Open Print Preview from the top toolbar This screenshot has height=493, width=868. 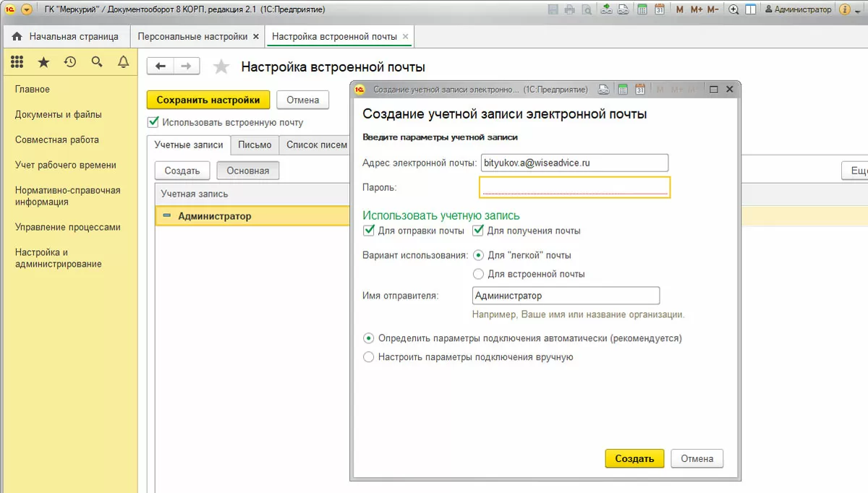point(586,10)
